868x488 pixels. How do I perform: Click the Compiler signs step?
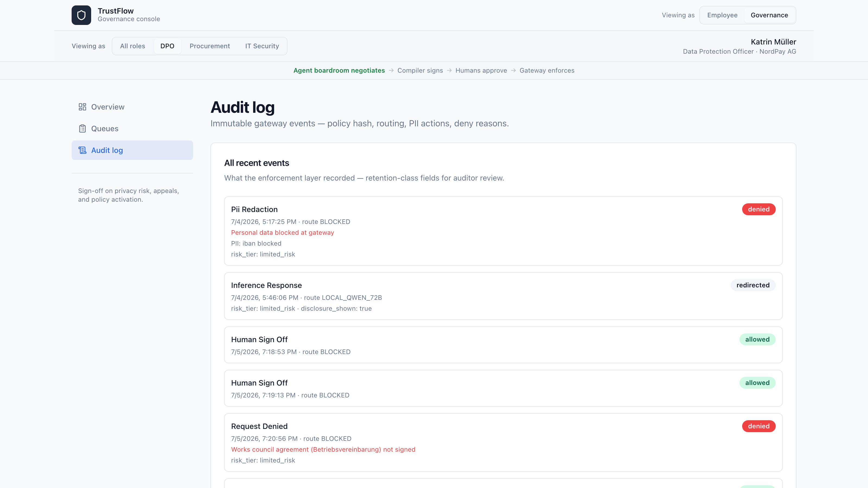coord(420,70)
